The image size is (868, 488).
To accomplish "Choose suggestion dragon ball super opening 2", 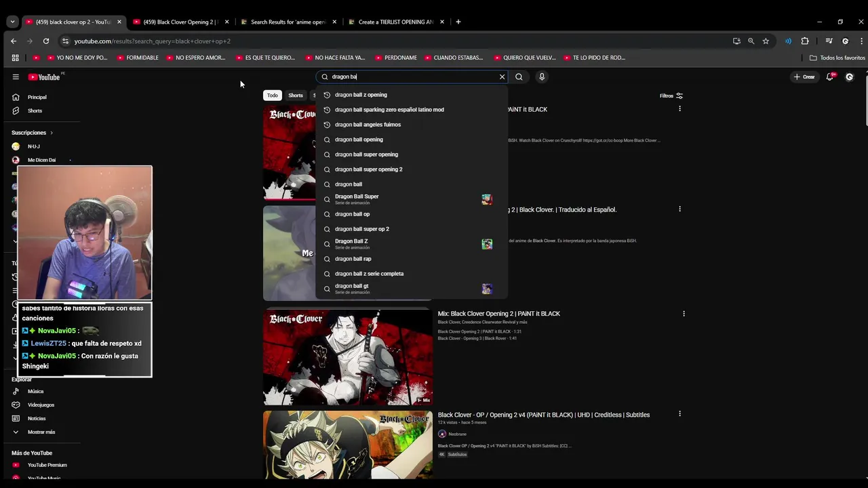I will click(412, 169).
